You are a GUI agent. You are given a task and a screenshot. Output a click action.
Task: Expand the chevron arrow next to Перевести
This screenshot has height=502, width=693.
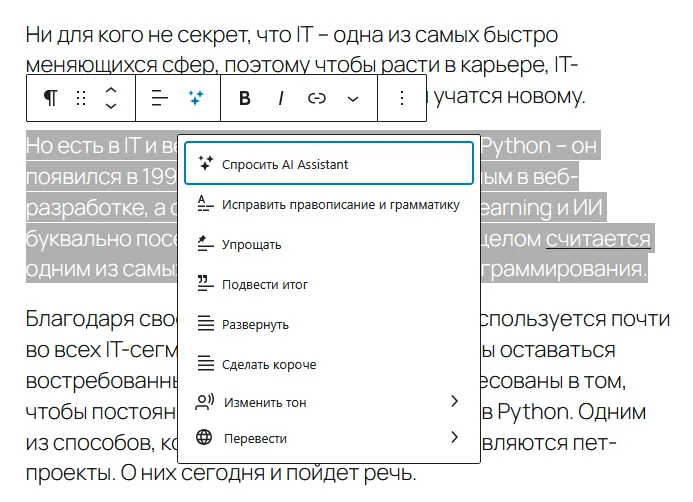tap(454, 437)
